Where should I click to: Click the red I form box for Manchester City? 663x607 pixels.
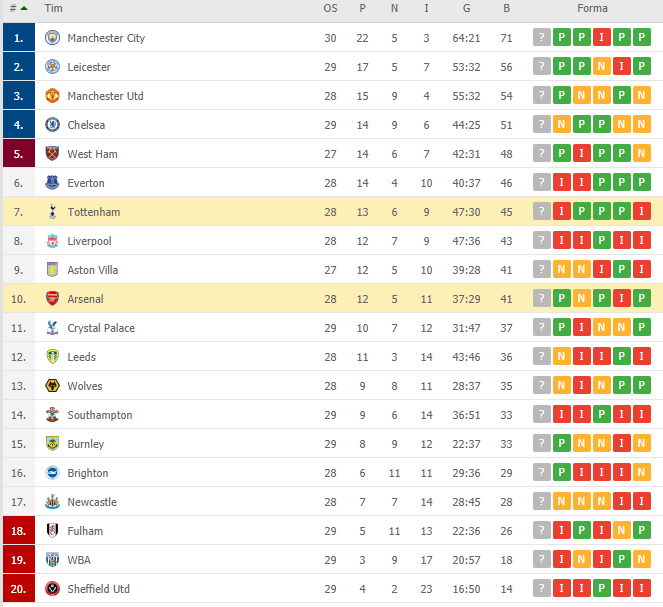pyautogui.click(x=602, y=38)
